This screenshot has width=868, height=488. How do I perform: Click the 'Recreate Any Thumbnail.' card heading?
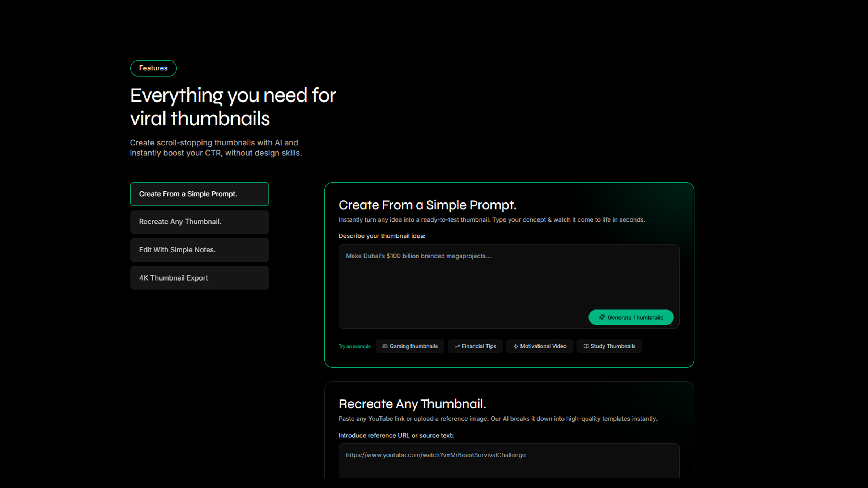pyautogui.click(x=412, y=404)
